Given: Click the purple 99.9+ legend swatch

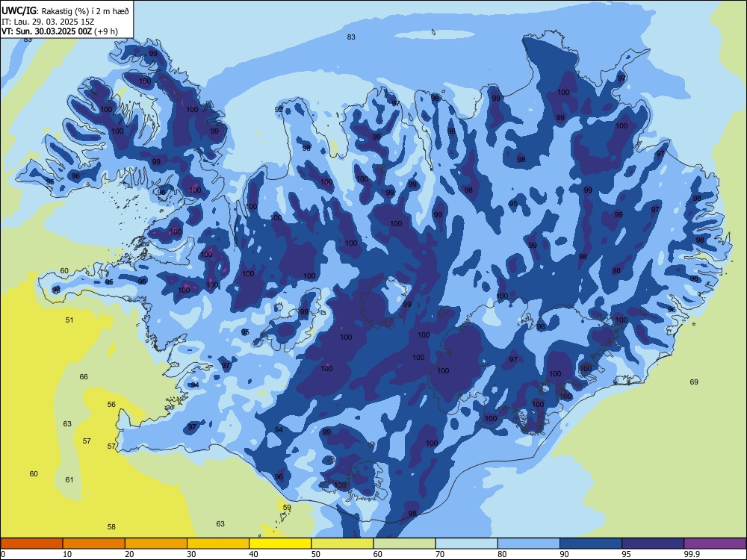Looking at the screenshot, I should 715,544.
